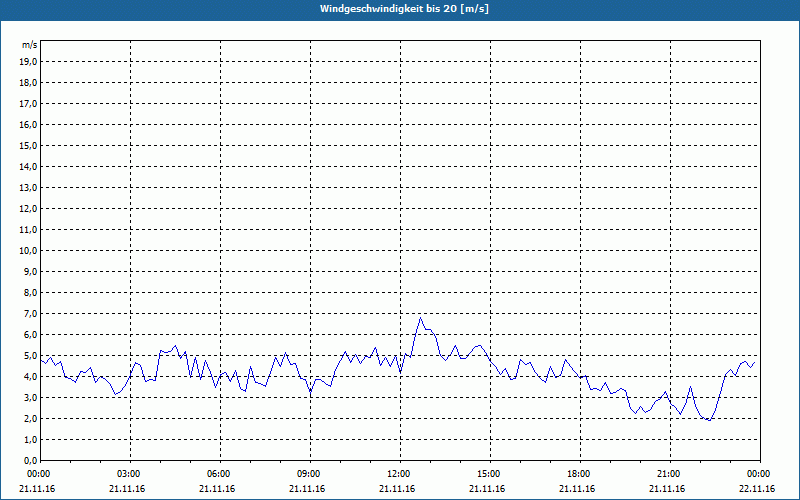
Task: Click the 06:00 time label
Action: point(220,474)
